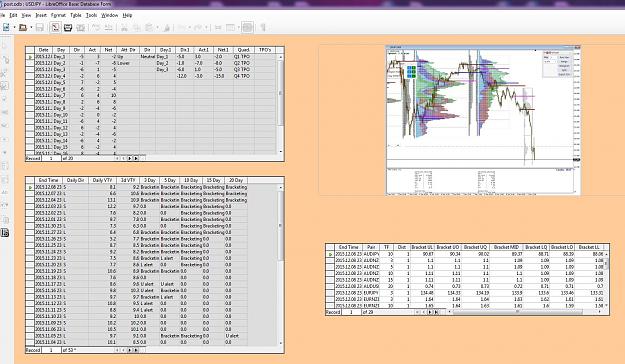Click the market profile chart image
625x364 pixels.
[x=483, y=120]
